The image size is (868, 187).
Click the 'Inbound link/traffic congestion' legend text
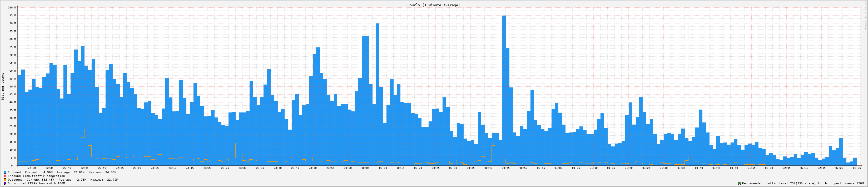(x=36, y=176)
